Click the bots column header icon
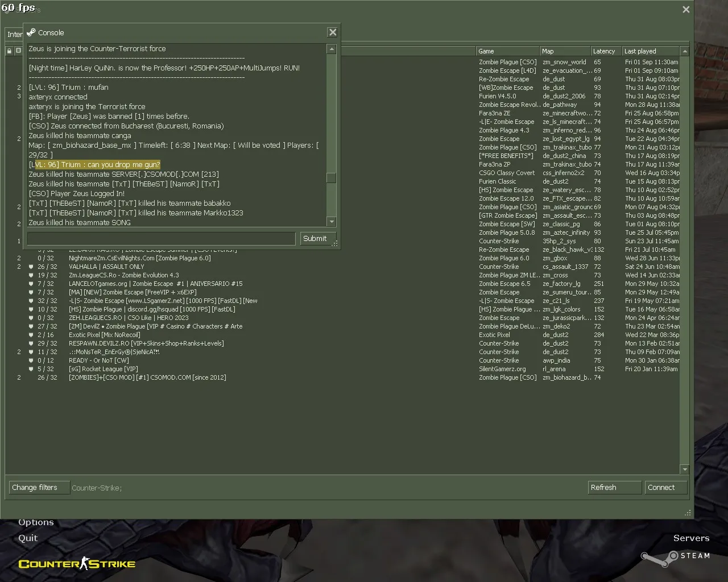Viewport: 728px width, 582px height. [18, 51]
